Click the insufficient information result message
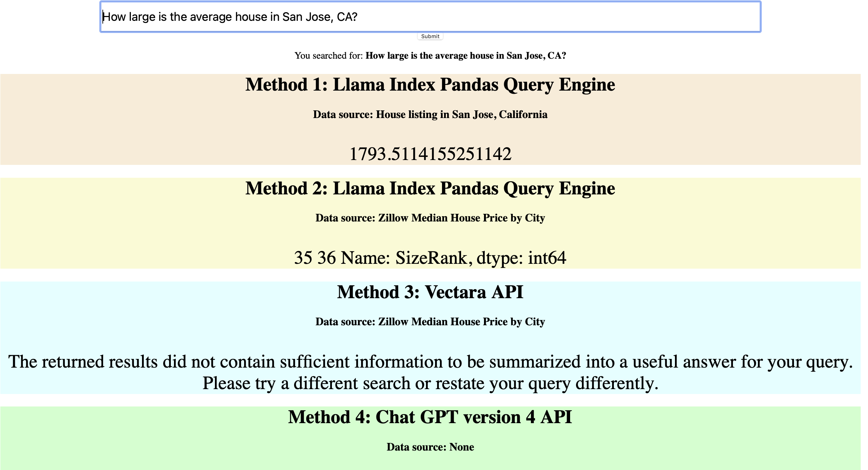Screen dimensions: 868x470 tap(430, 362)
